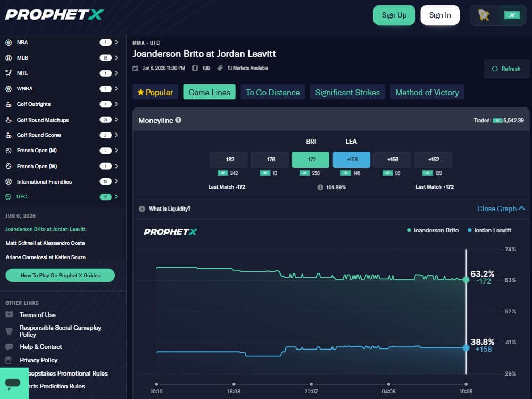Select the Privacy Policy document icon
The image size is (532, 399).
[9, 360]
